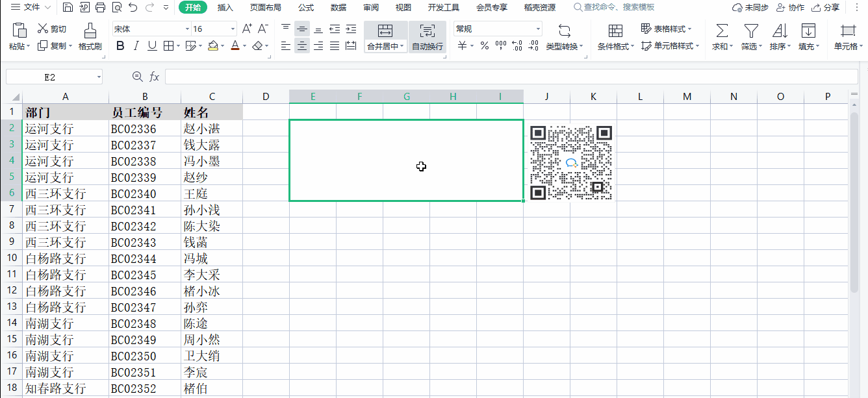Click the fx insert function icon
868x398 pixels.
[x=154, y=77]
